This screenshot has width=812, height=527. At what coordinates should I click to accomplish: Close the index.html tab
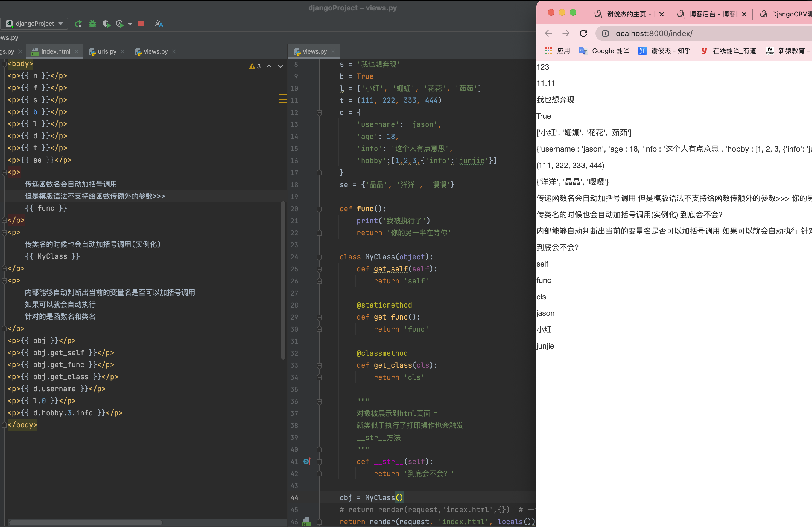[x=77, y=51]
